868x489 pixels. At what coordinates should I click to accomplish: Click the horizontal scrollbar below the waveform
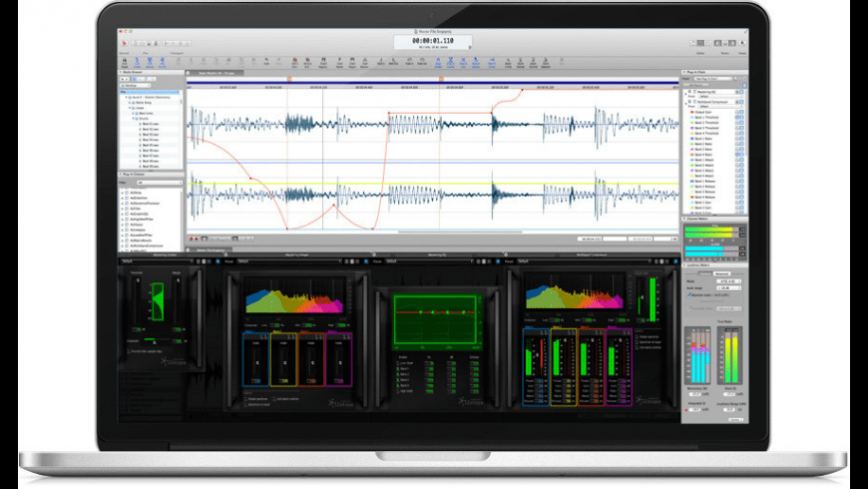click(x=460, y=233)
